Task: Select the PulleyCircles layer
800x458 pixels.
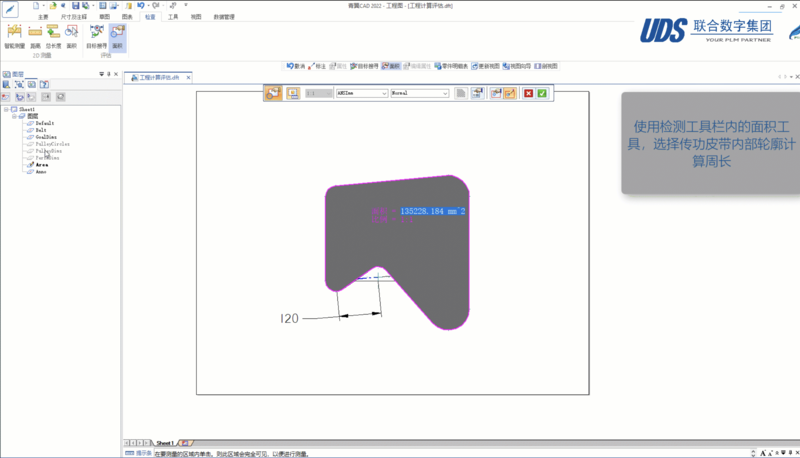Action: 52,144
